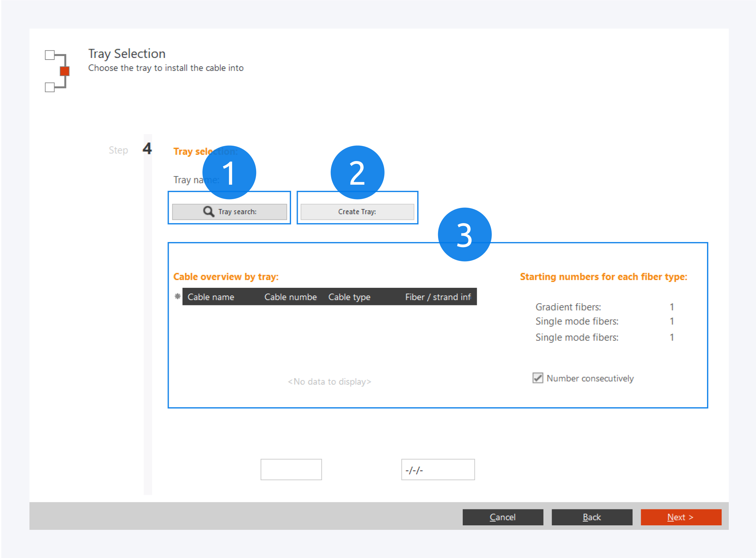Click the asterisk column chooser icon in cable grid
The height and width of the screenshot is (558, 756).
tap(177, 296)
